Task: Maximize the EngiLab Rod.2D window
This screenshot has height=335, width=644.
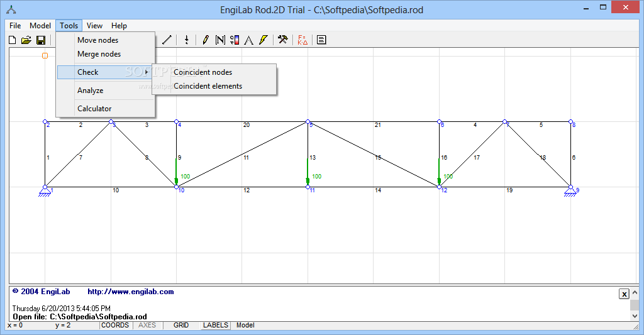Action: 603,8
